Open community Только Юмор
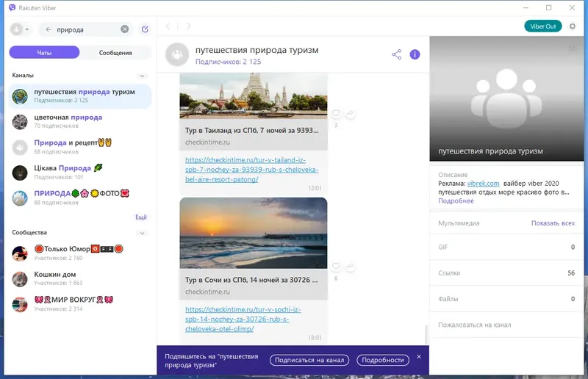Image resolution: width=588 pixels, height=379 pixels. 80,253
